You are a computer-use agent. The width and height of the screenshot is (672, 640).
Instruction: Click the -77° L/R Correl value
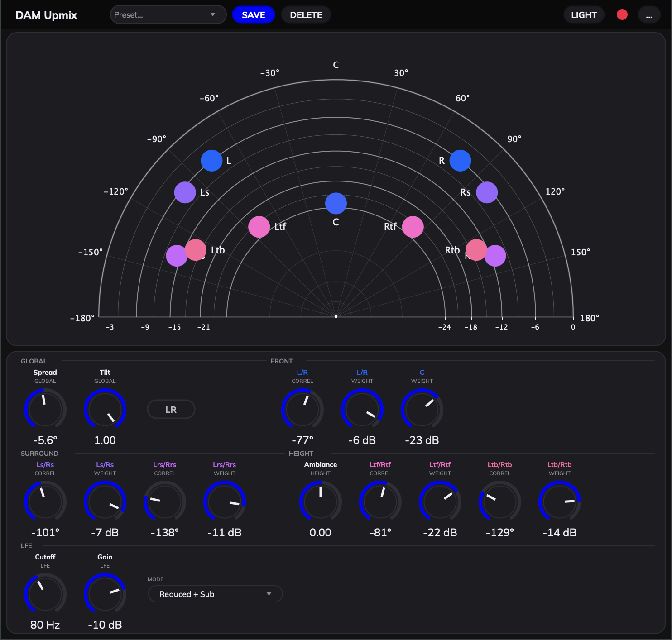pyautogui.click(x=302, y=440)
